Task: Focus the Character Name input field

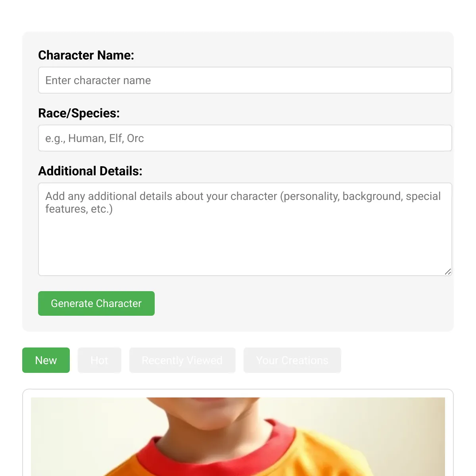Action: 245,80
